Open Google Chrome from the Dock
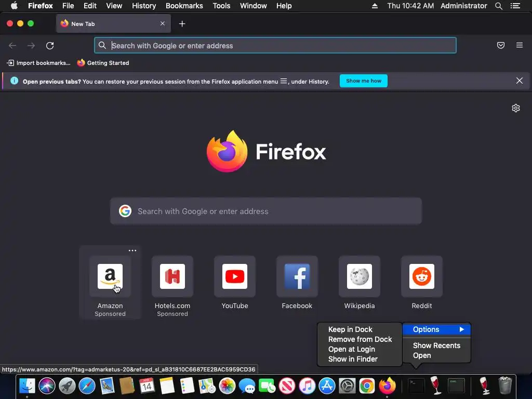The width and height of the screenshot is (532, 399). (367, 386)
